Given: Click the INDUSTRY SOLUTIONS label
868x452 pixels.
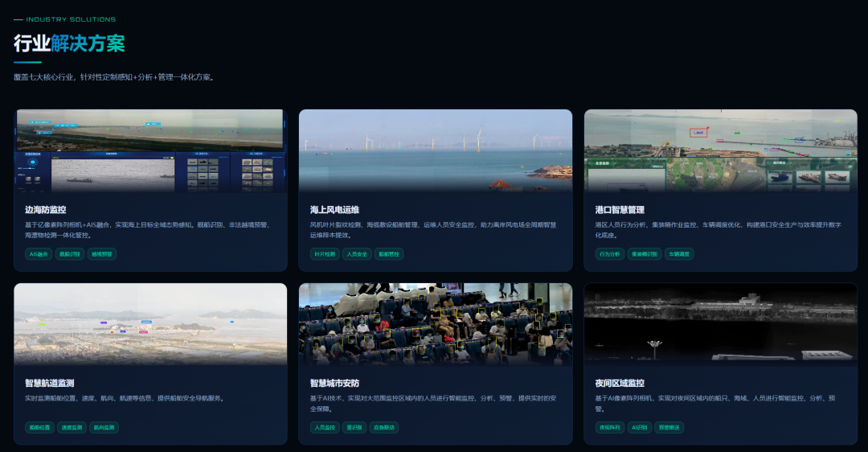Looking at the screenshot, I should [71, 19].
